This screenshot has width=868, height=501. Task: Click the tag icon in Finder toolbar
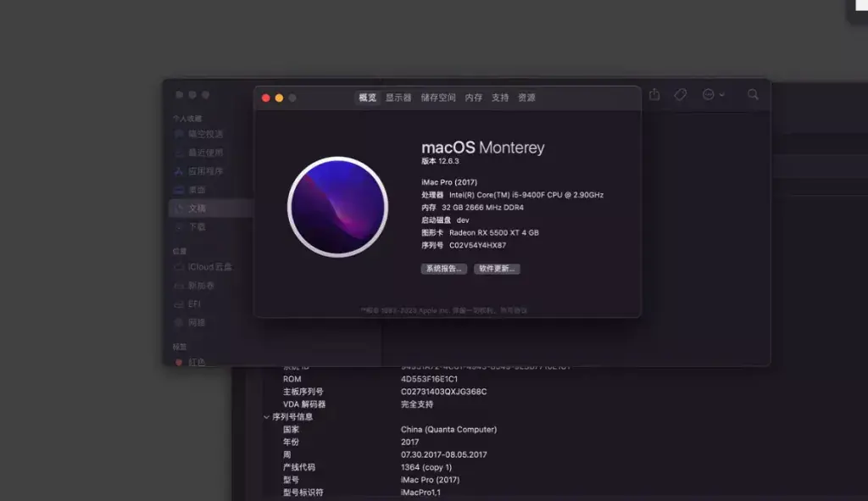681,95
